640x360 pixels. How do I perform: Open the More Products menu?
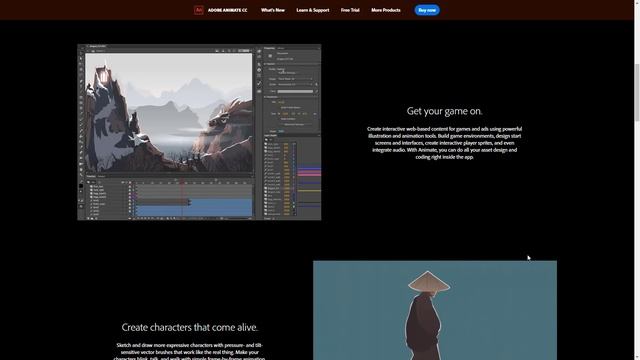(x=386, y=10)
